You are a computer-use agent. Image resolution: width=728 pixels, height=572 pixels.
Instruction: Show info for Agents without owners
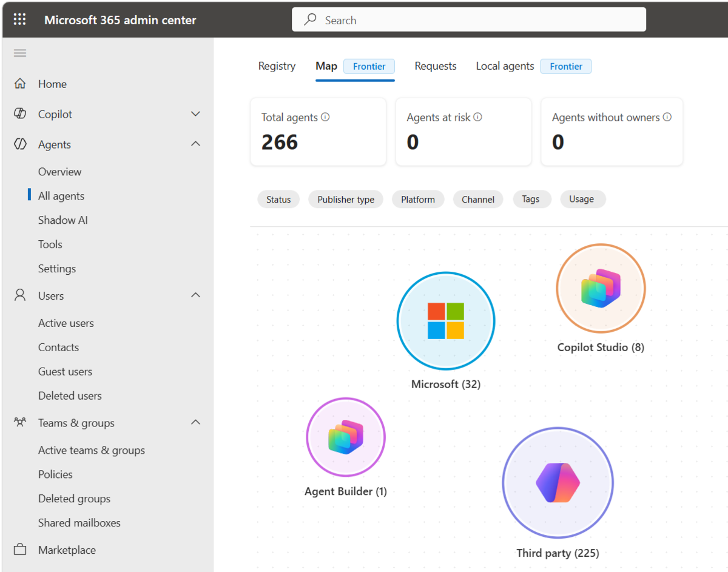[667, 117]
